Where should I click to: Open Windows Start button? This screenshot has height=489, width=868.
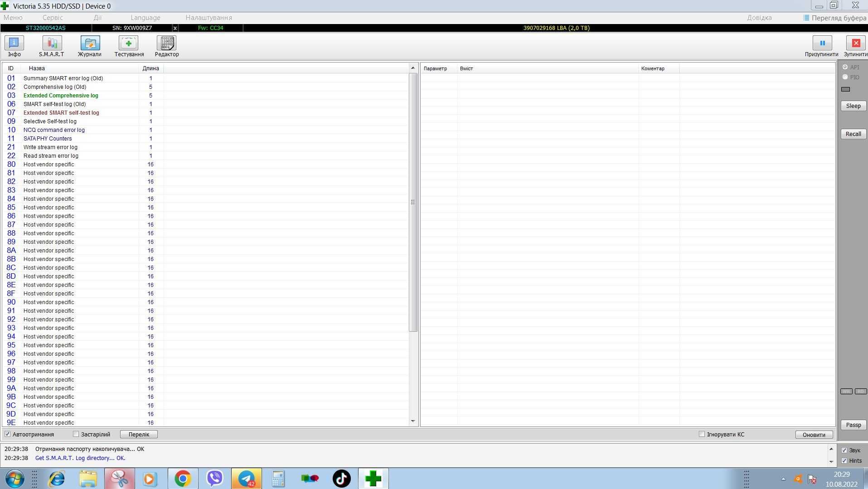pos(15,479)
